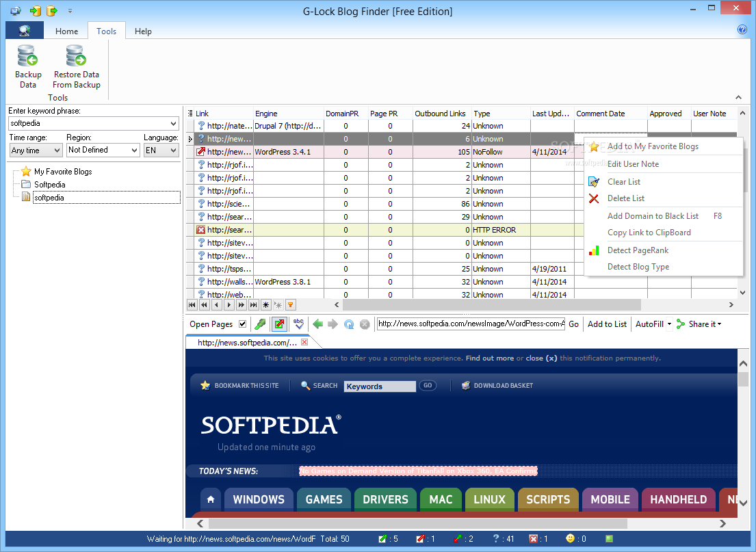Jump to next page of records
Image resolution: width=756 pixels, height=552 pixels.
[x=241, y=304]
